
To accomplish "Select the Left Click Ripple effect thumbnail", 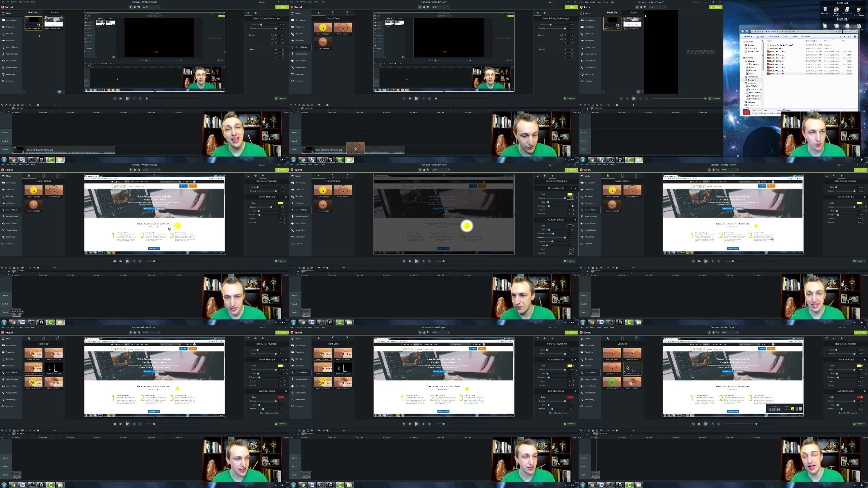I will click(x=632, y=353).
